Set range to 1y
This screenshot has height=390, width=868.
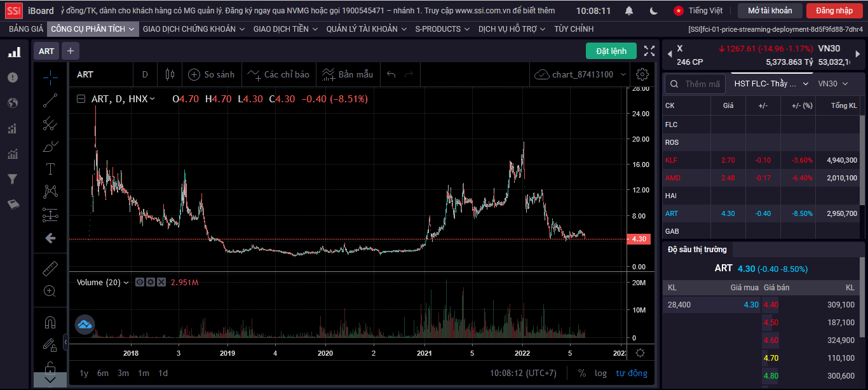click(x=84, y=373)
